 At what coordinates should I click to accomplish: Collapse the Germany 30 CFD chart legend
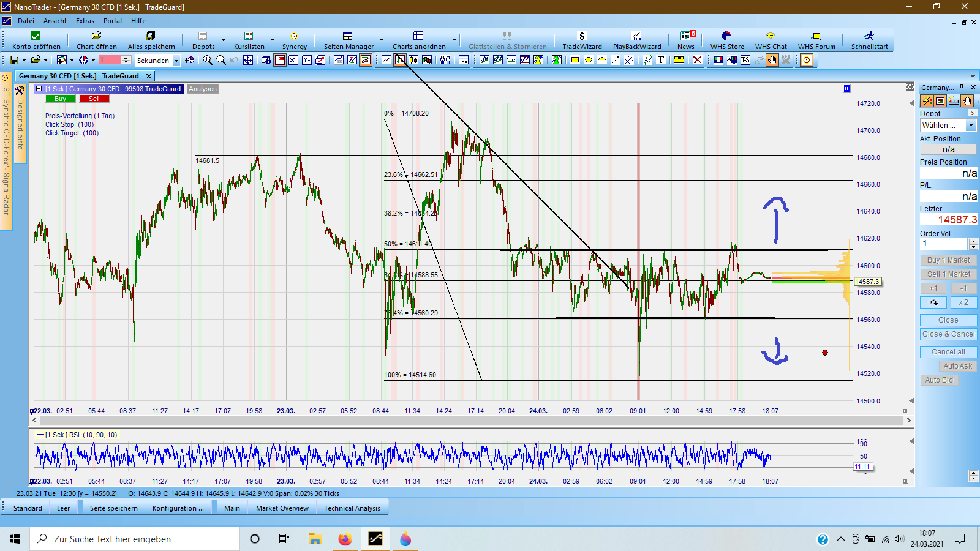[39, 89]
